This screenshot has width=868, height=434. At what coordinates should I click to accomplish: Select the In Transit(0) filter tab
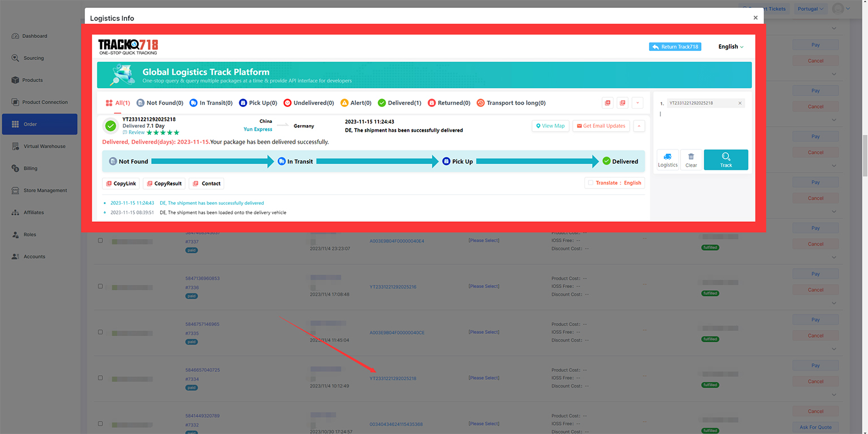[211, 103]
